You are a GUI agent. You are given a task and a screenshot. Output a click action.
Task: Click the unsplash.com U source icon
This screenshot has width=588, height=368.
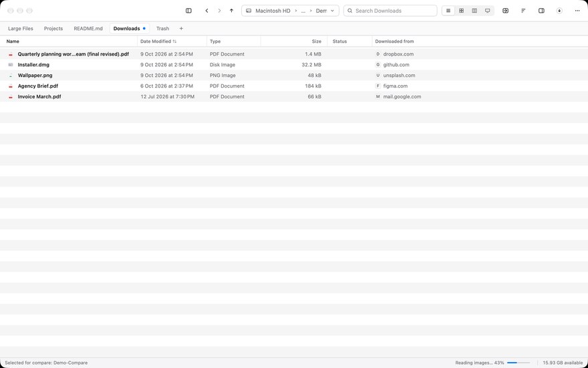click(378, 75)
